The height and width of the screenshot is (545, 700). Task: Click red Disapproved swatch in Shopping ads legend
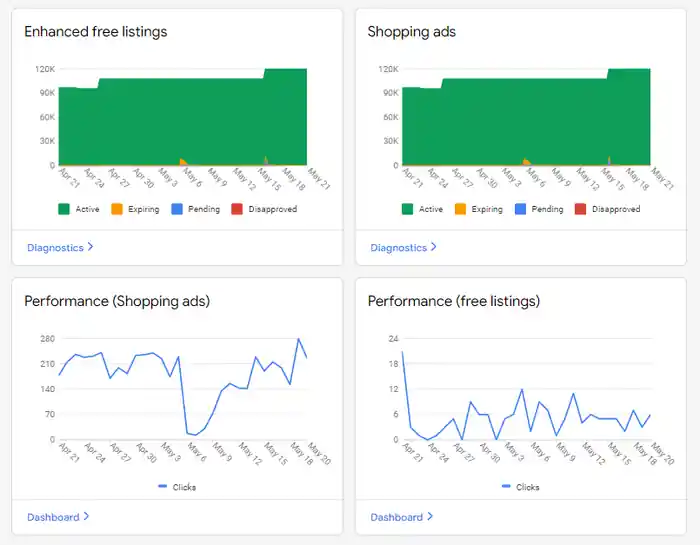tap(580, 209)
